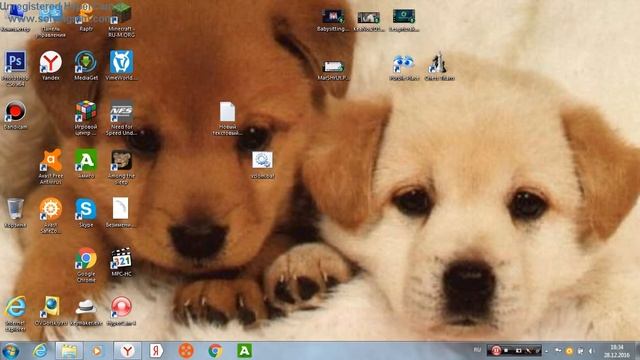The height and width of the screenshot is (360, 640).
Task: Select the Rubik's cube game center icon
Action: [x=86, y=118]
